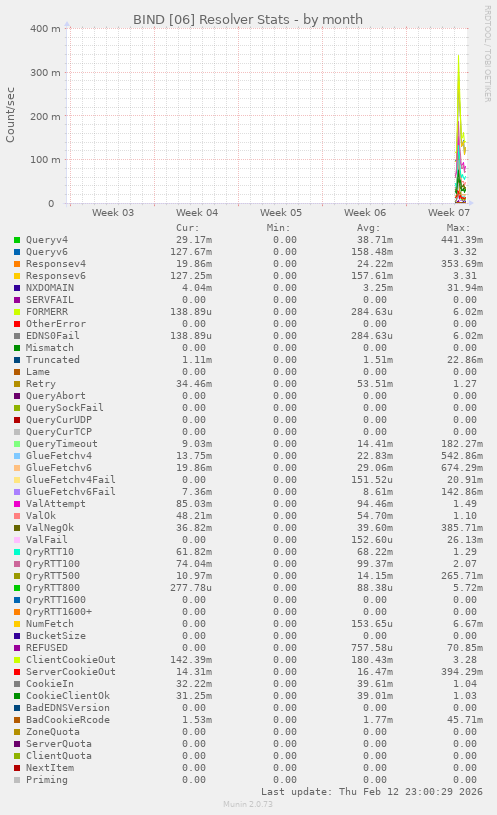Select the Priming legend label
Viewport: 497px width, 815px height.
pyautogui.click(x=47, y=779)
